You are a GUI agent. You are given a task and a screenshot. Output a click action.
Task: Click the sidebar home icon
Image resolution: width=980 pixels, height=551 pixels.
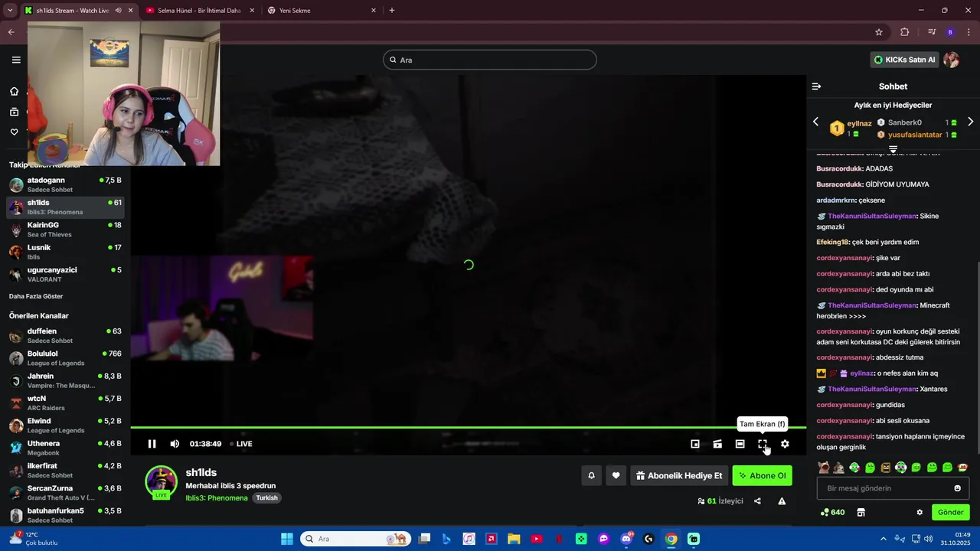14,91
